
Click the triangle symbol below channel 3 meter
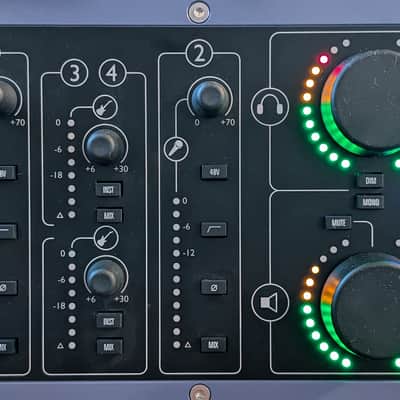pos(60,215)
